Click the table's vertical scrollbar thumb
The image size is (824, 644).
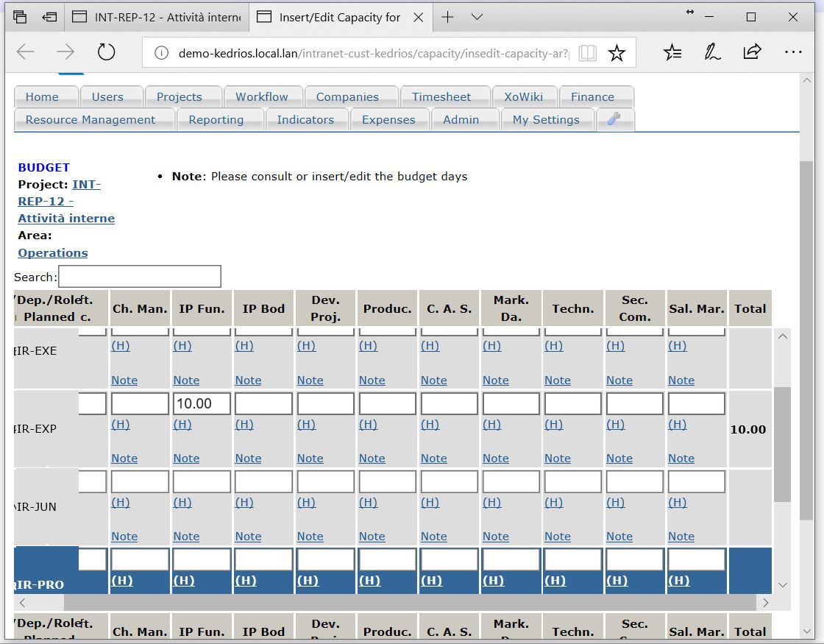click(783, 445)
